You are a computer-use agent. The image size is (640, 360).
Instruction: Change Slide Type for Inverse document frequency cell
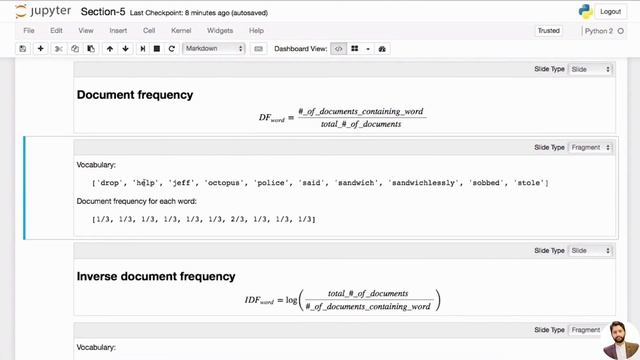click(x=591, y=251)
